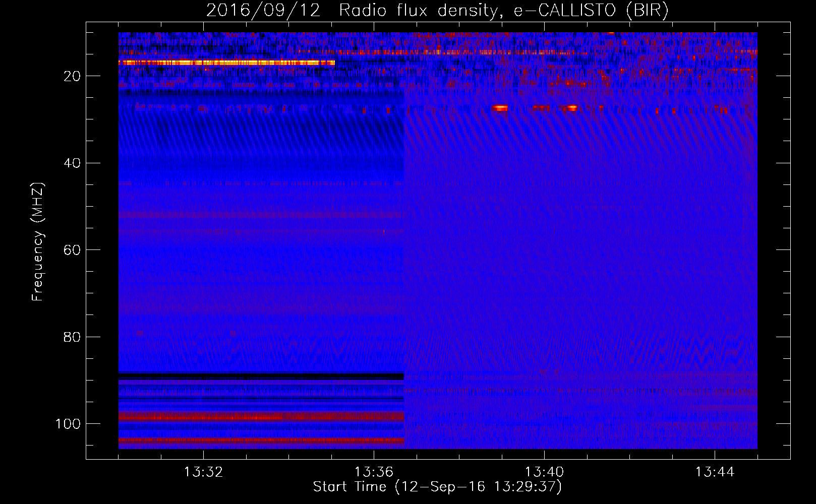Click the 60 frequency tick label
816x504 pixels.
72,250
